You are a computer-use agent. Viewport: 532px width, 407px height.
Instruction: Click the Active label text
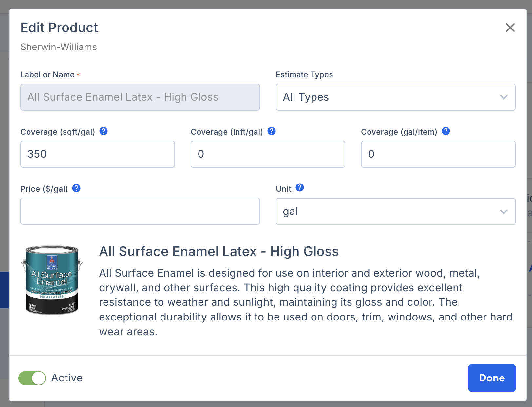67,378
